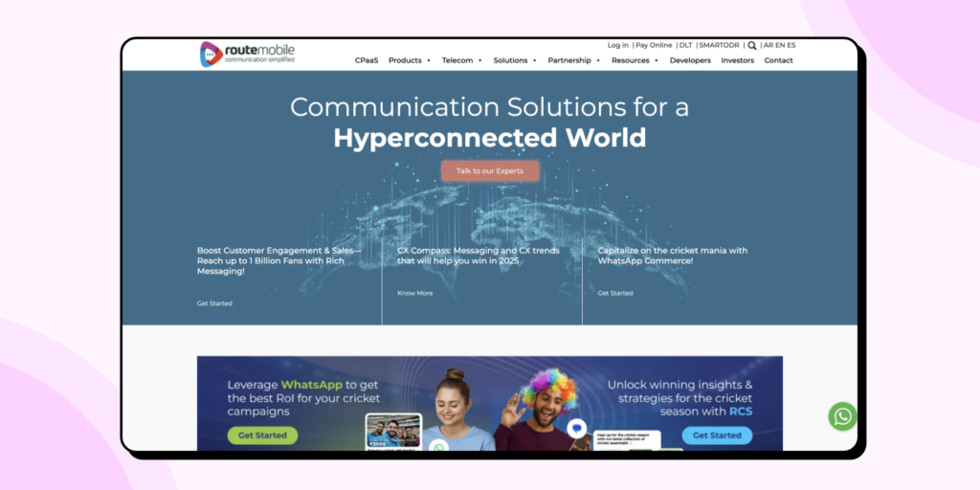Open the SMARTODR link
980x490 pixels.
tap(720, 46)
